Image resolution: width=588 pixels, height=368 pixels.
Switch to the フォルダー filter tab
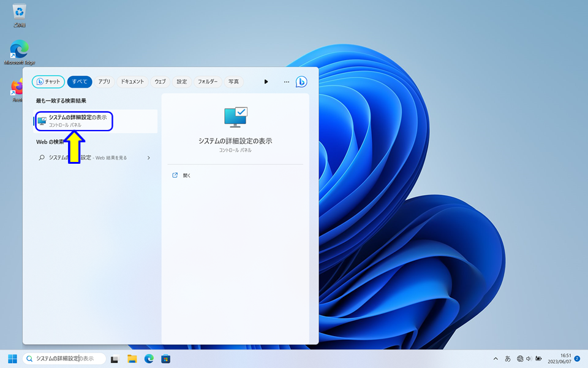(x=208, y=82)
